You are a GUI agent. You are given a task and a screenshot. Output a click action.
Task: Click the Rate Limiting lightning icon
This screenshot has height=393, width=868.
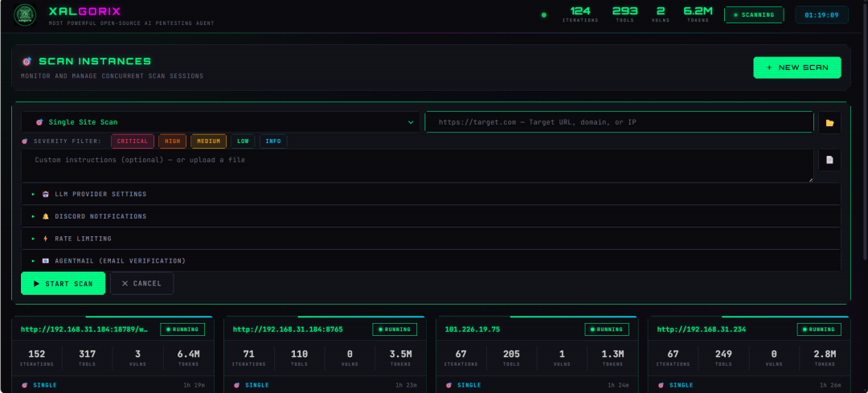pyautogui.click(x=45, y=239)
